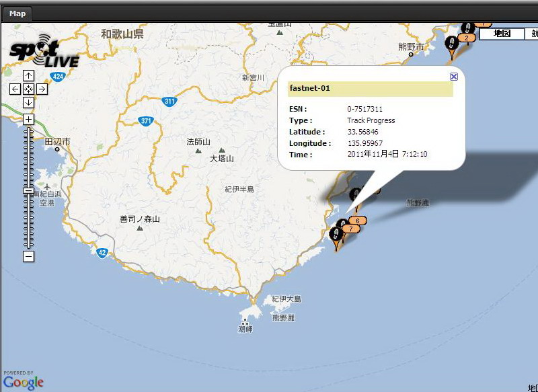The width and height of the screenshot is (538, 392).
Task: Close the fastnet-01 info popup
Action: point(454,77)
